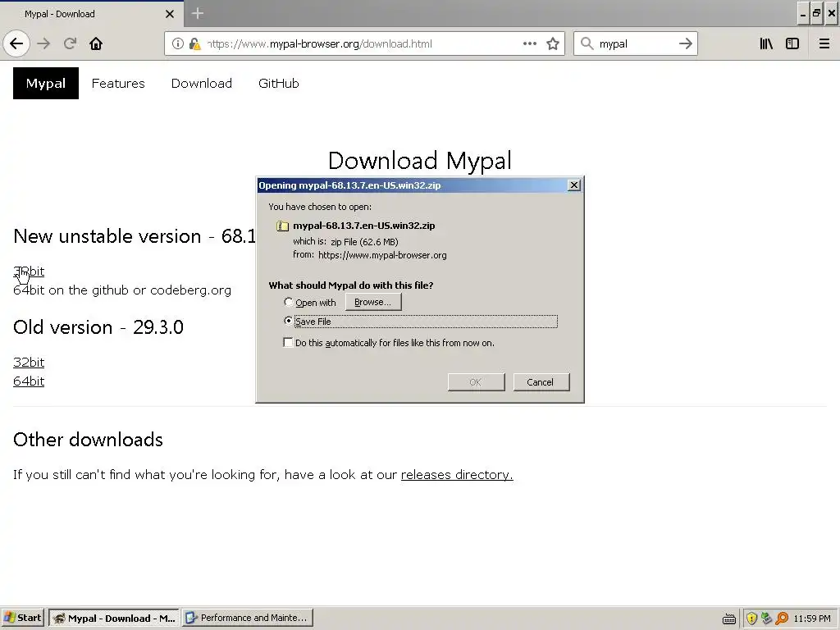Click the Browse... button
This screenshot has height=630, width=840.
coord(373,302)
